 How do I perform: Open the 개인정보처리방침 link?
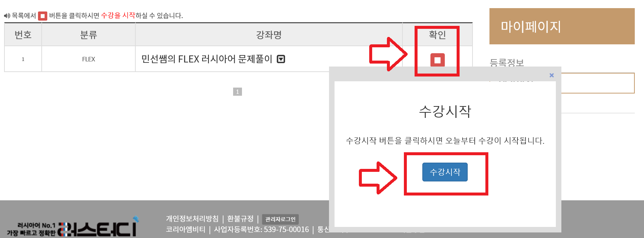coord(192,219)
